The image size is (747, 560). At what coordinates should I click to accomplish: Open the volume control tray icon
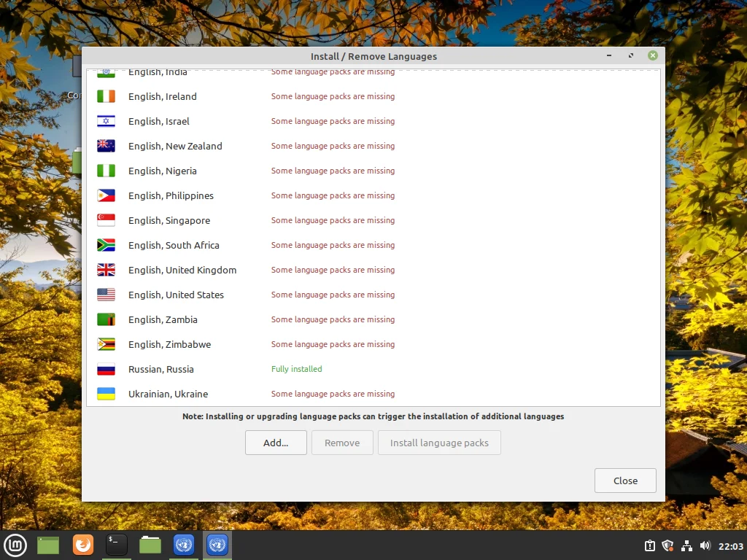705,545
